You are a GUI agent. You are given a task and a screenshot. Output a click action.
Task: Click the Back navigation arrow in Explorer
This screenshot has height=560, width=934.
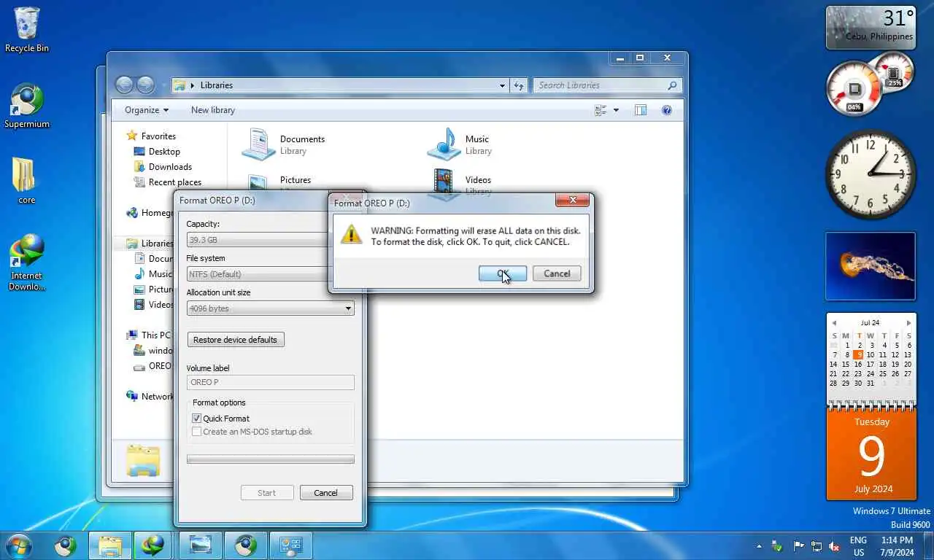pyautogui.click(x=124, y=85)
